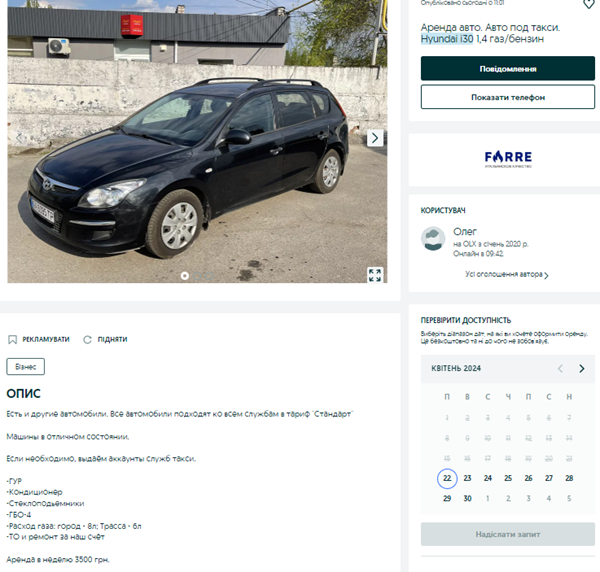Screen dimensions: 600x572
Task: Show previous photo with left arrow
Action: [x=19, y=138]
